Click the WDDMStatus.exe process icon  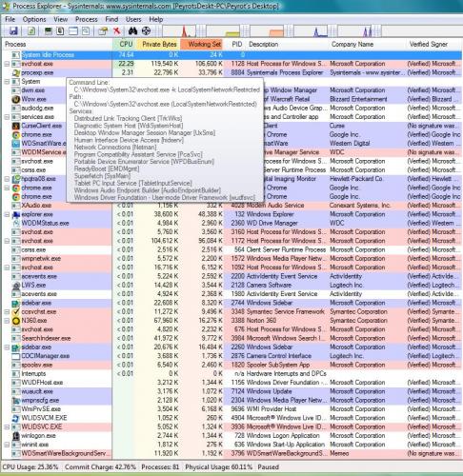coord(16,224)
